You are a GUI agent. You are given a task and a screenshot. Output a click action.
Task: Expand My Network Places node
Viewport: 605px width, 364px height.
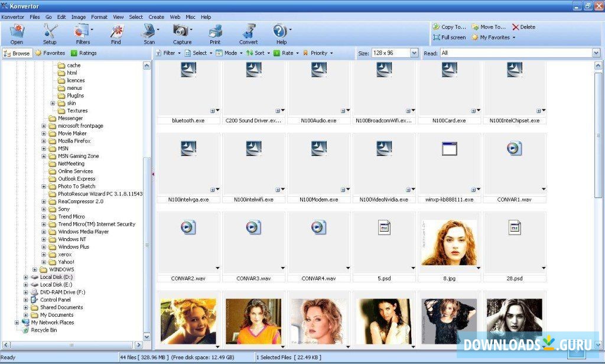pos(17,323)
